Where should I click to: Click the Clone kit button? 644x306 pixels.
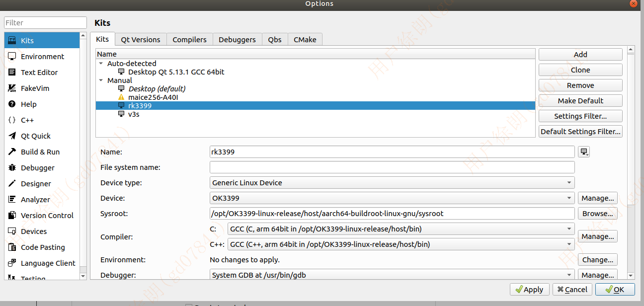click(580, 70)
